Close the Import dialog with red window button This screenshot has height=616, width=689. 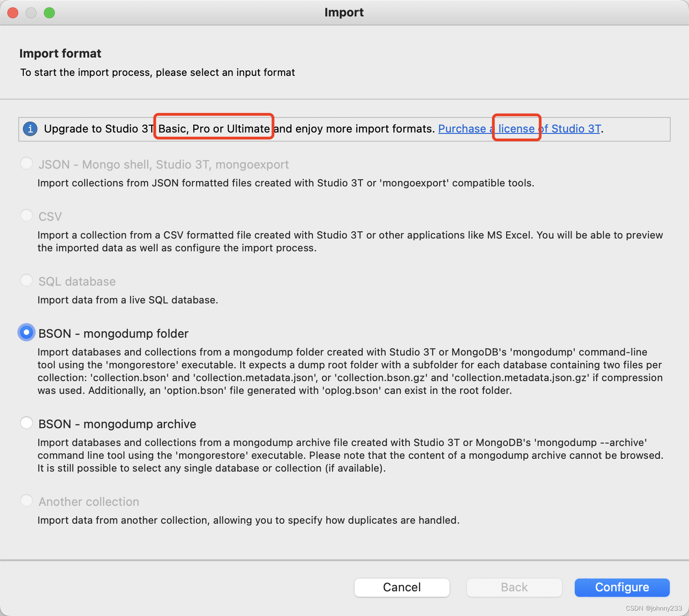tap(13, 13)
